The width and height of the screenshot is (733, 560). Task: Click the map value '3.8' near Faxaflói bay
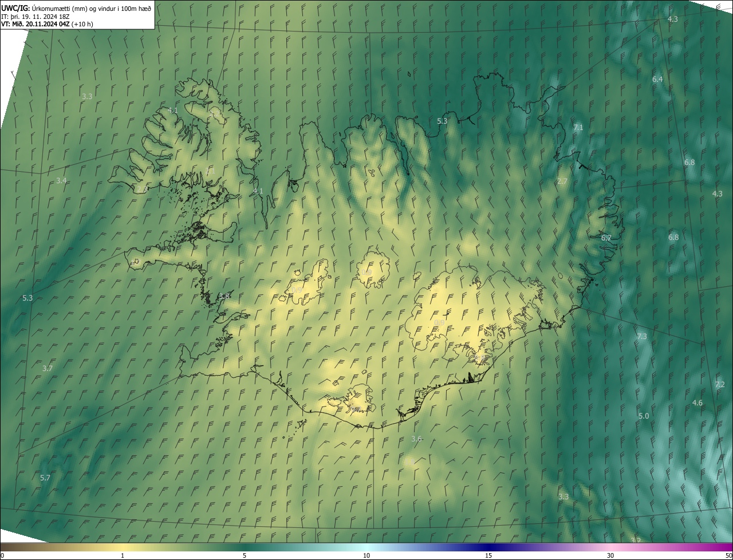coord(224,296)
